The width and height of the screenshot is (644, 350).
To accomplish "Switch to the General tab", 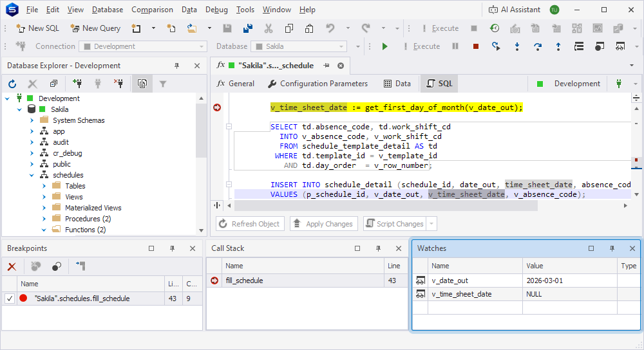I will (x=236, y=84).
